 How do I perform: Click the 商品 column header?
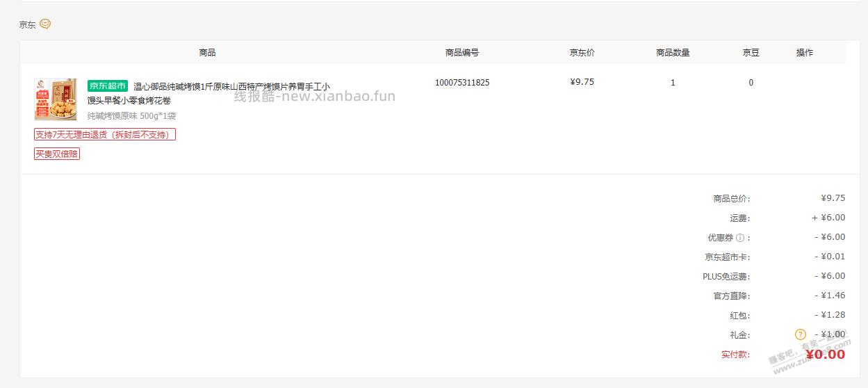[x=207, y=53]
